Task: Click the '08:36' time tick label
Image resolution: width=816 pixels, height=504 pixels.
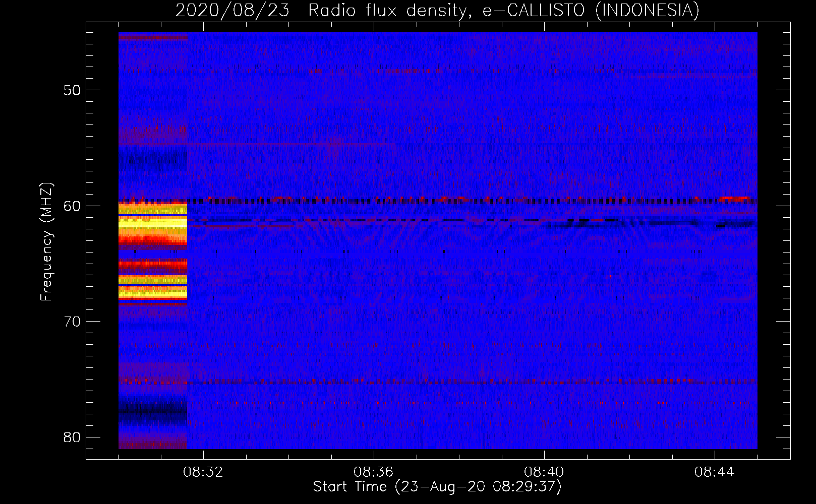Action: tap(373, 472)
